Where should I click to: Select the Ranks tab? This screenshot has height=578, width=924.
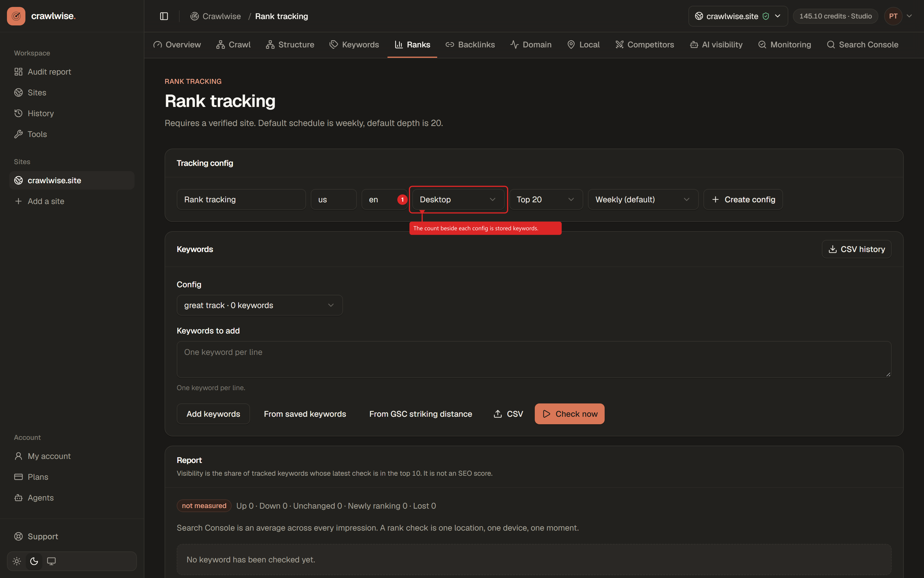pos(412,45)
